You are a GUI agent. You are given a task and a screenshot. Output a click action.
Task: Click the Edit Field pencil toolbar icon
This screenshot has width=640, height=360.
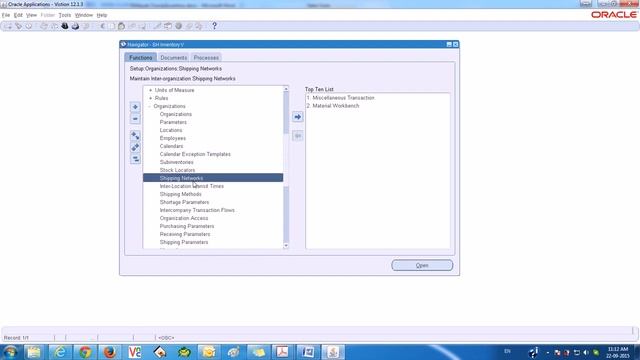[x=157, y=26]
